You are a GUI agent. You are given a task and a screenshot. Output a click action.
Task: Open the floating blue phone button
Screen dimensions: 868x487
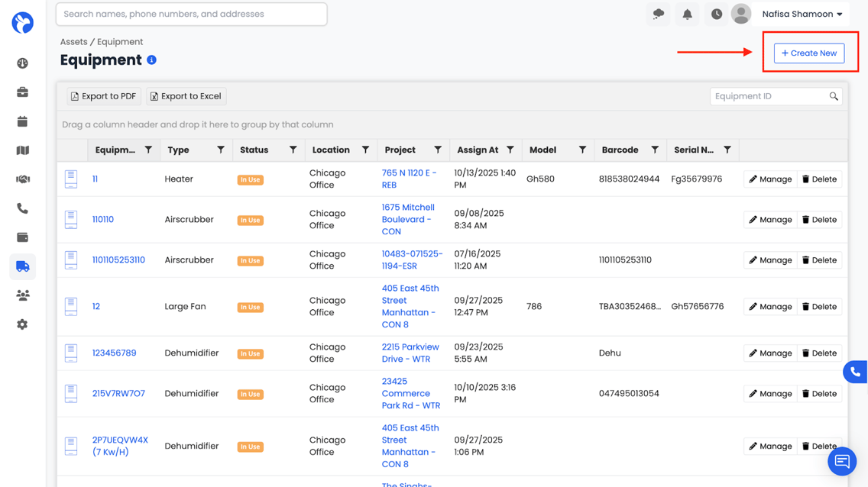(855, 372)
